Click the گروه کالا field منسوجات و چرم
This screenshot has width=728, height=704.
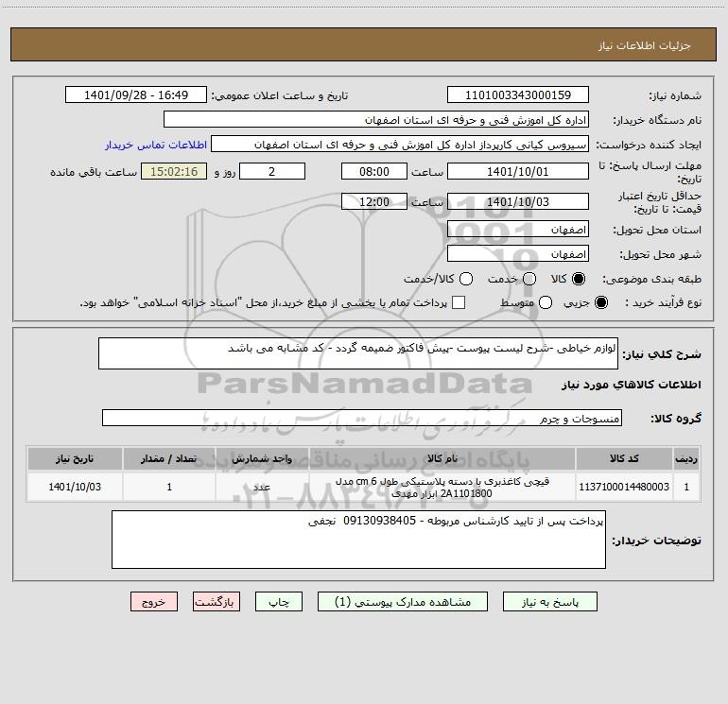click(362, 418)
